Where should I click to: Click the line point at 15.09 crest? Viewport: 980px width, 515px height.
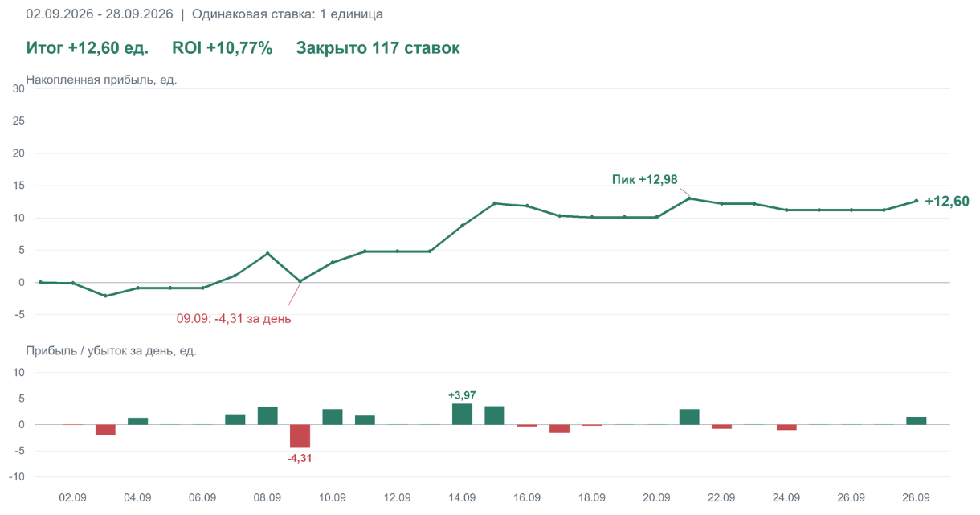click(x=495, y=202)
